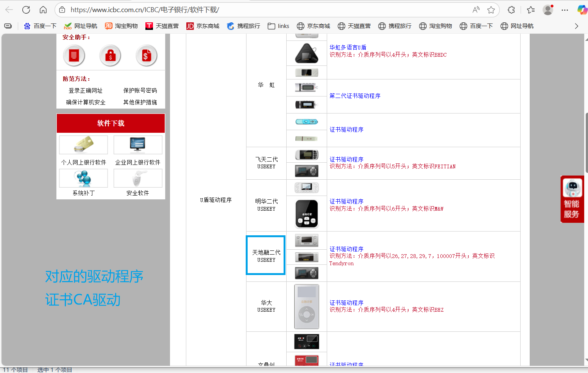Viewport: 588px width, 373px height.
Task: Open 企业网上银行软件 text link
Action: pos(138,162)
